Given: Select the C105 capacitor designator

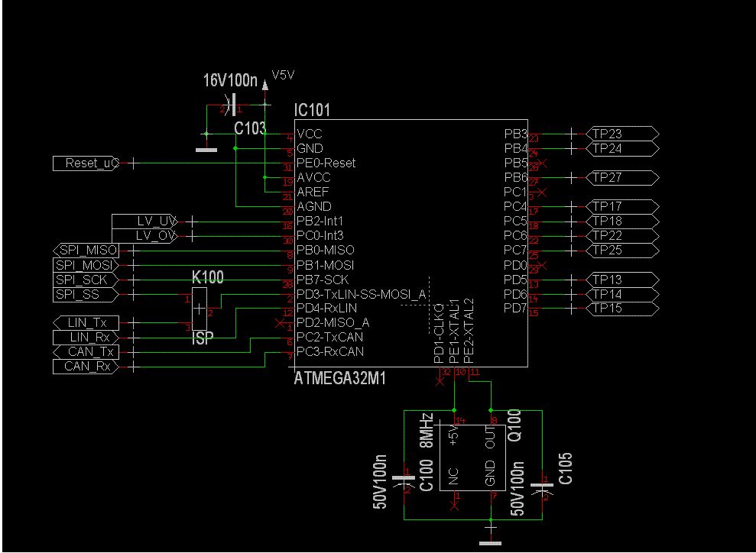Looking at the screenshot, I should point(565,469).
